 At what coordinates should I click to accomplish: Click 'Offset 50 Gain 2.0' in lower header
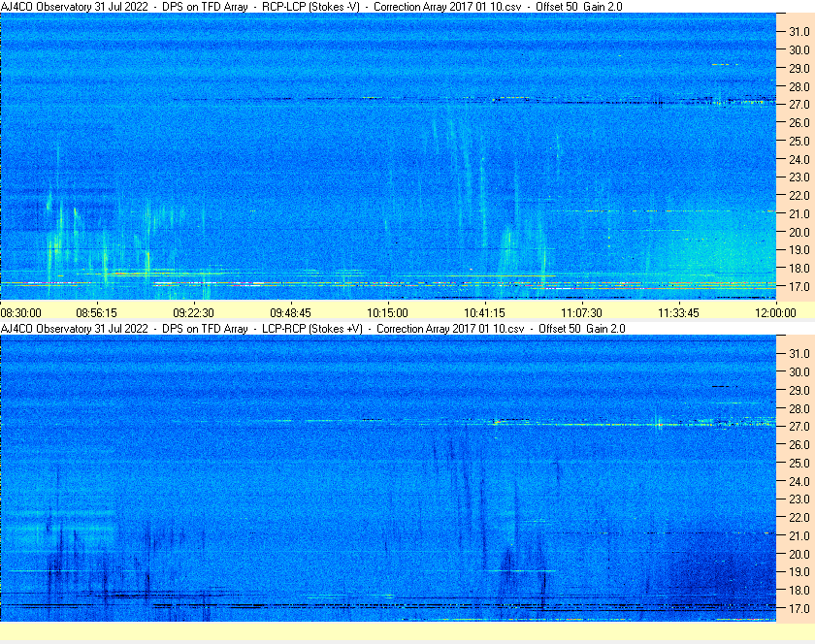click(x=581, y=329)
